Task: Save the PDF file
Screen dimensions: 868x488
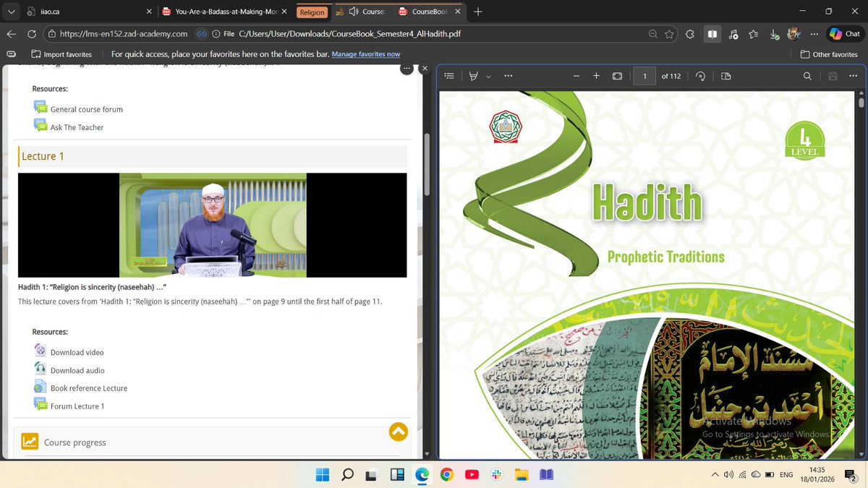Action: click(833, 75)
